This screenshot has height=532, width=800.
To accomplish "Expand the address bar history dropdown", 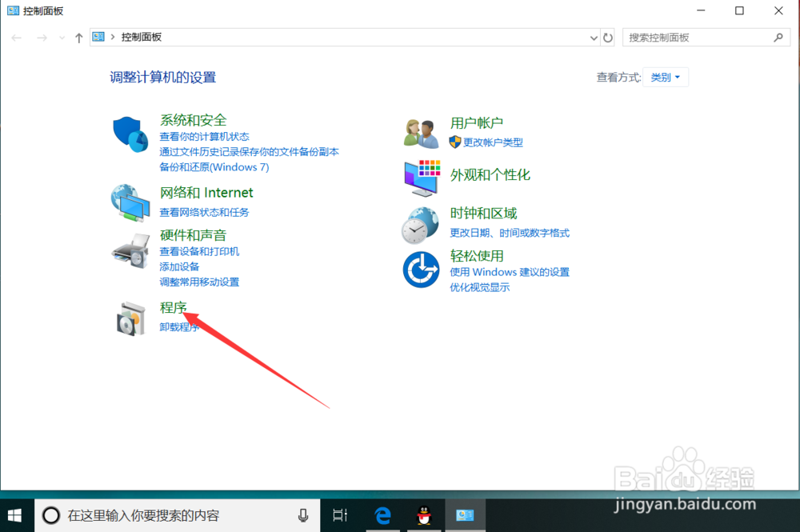I will tap(593, 37).
